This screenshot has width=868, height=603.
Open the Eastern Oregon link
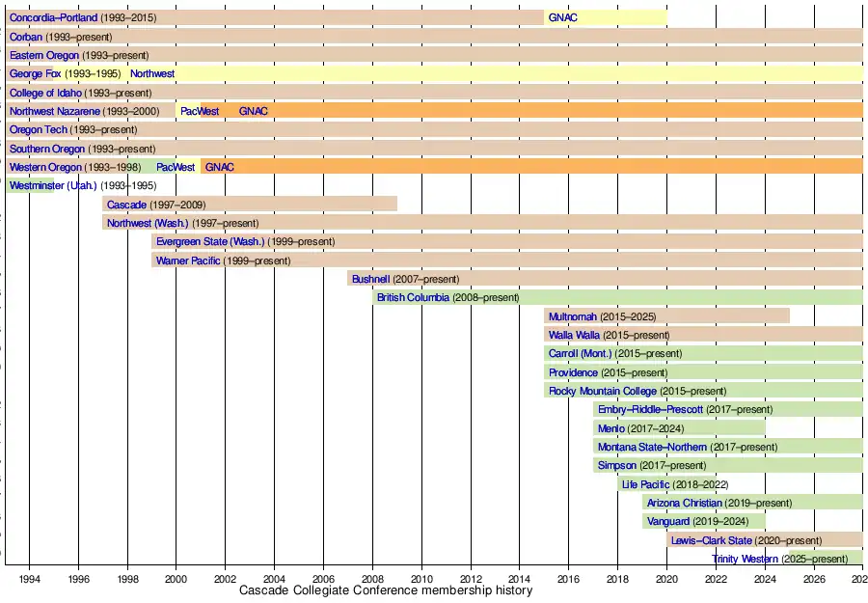(x=44, y=55)
